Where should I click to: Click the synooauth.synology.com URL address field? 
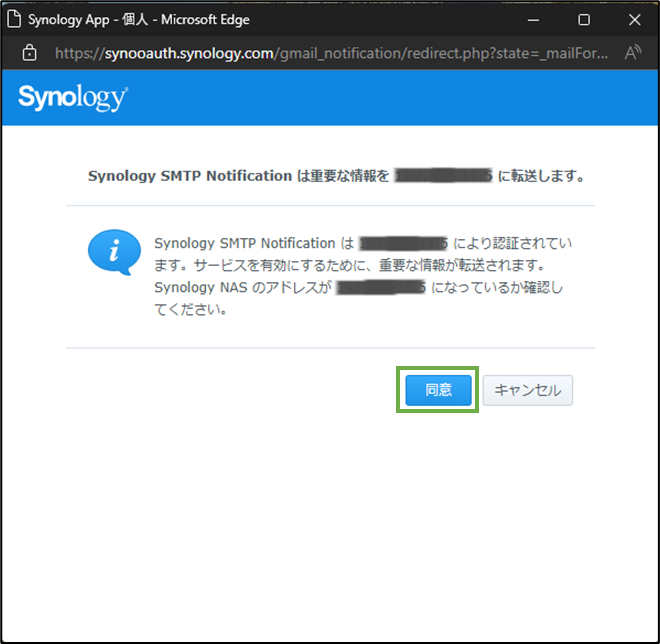[x=331, y=53]
